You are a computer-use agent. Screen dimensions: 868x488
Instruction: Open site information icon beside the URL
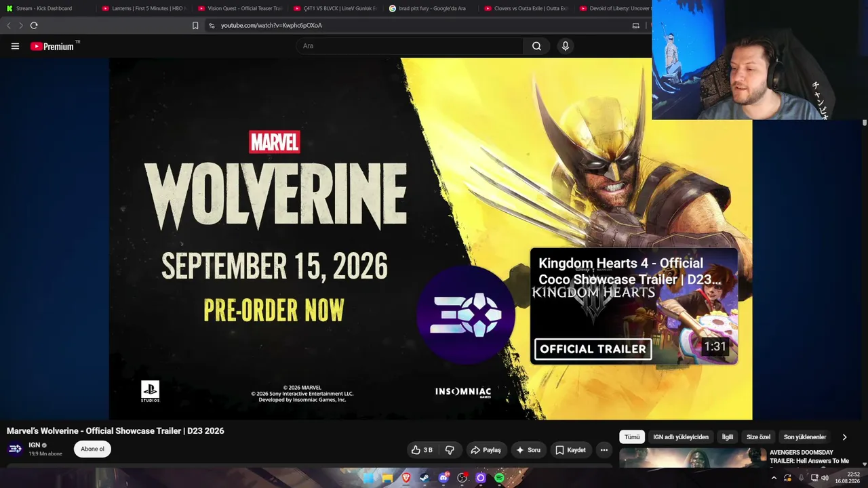pos(212,26)
